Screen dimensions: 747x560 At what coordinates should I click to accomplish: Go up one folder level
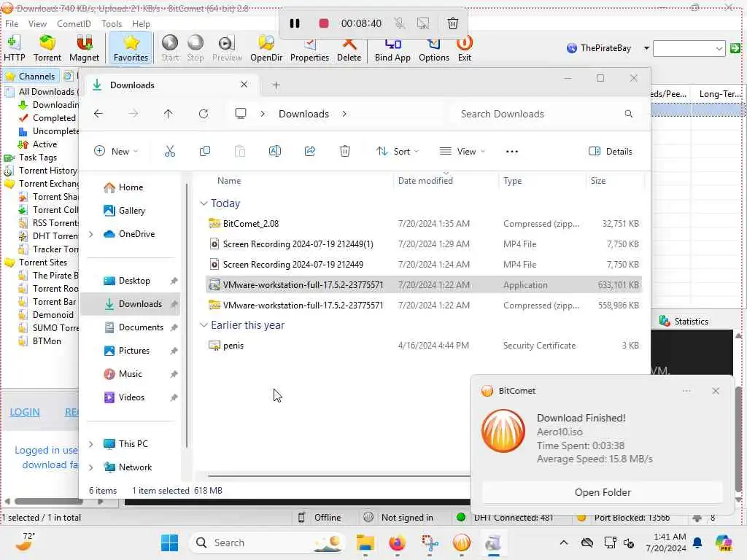tap(169, 114)
